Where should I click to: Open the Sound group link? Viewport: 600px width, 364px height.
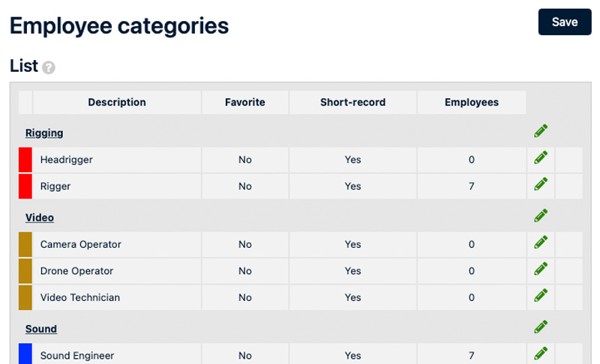click(x=41, y=329)
